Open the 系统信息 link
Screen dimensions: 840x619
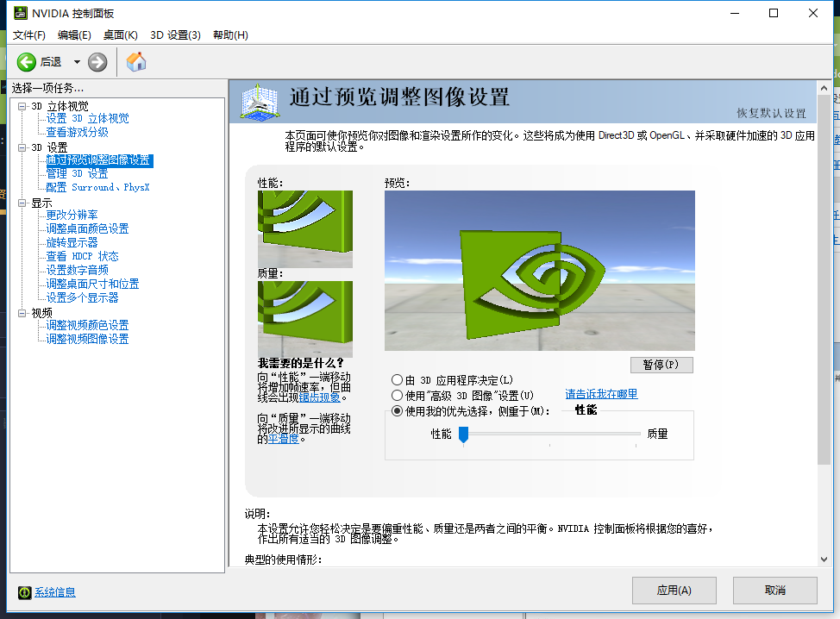click(x=55, y=592)
